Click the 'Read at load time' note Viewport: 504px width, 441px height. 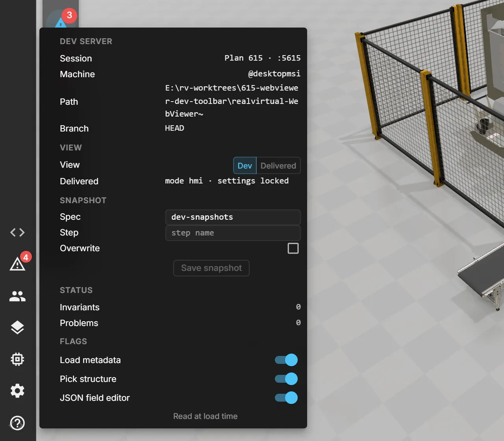click(206, 417)
